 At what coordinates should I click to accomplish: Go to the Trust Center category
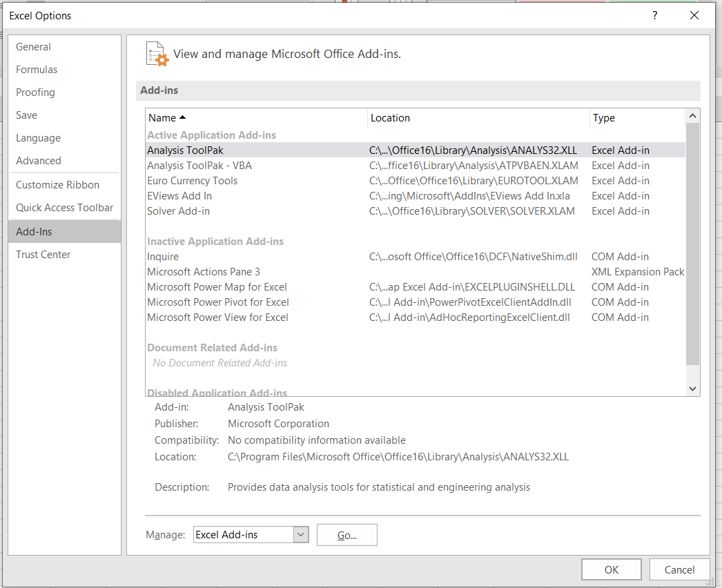43,255
